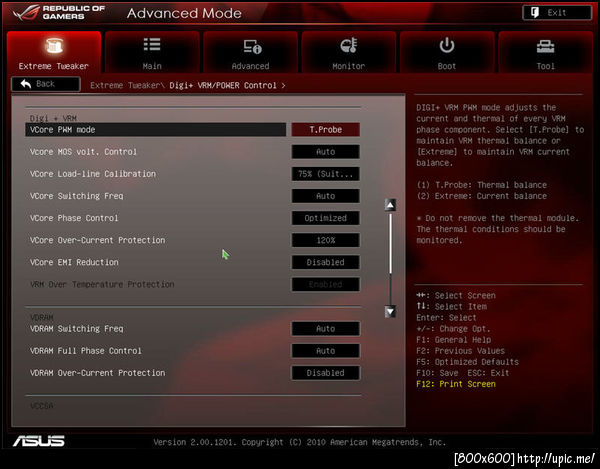
Task: Click the Back arrow icon
Action: (x=26, y=84)
